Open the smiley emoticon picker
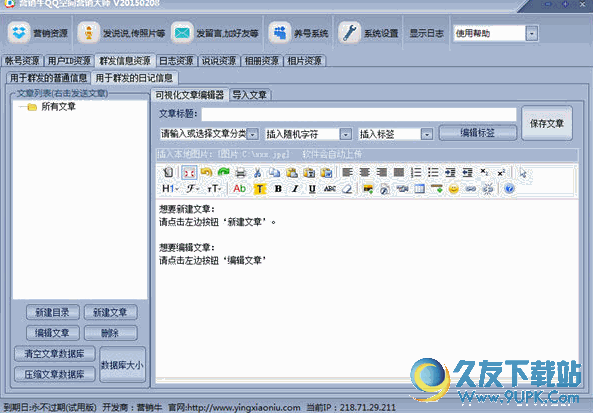Image resolution: width=593 pixels, height=413 pixels. [454, 188]
